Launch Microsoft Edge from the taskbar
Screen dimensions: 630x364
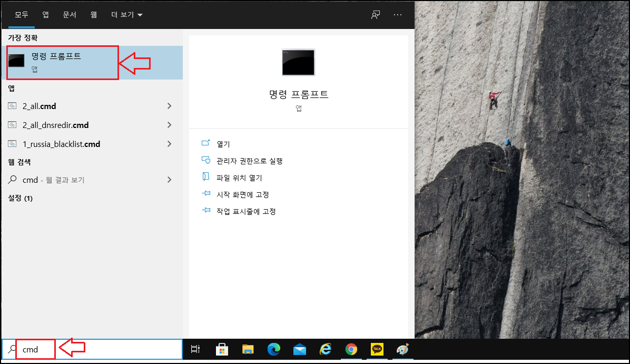point(273,350)
